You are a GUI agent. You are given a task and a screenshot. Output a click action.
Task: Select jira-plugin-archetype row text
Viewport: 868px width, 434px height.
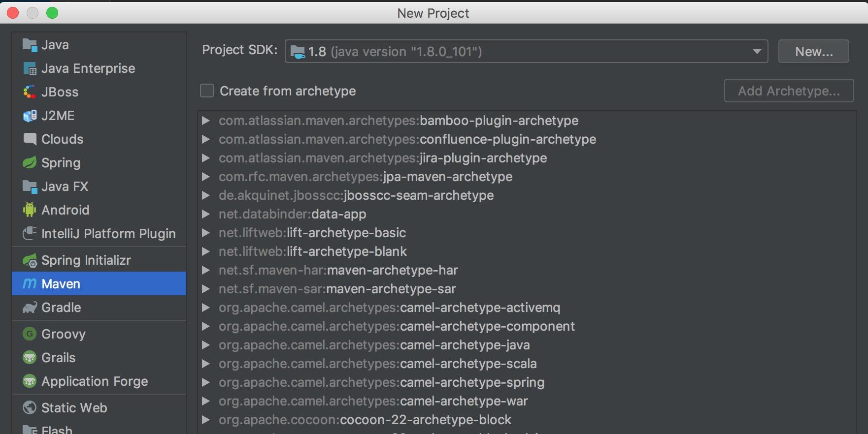(383, 158)
